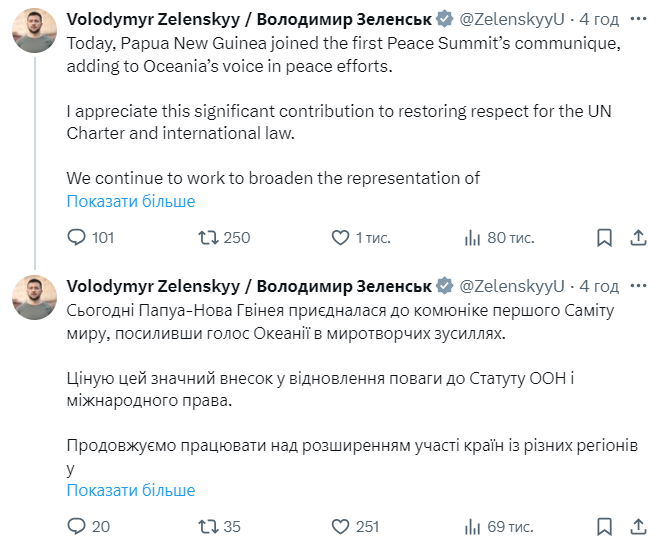Image resolution: width=667 pixels, height=545 pixels.
Task: Like the English tweet with 1 тис. likes
Action: point(340,238)
